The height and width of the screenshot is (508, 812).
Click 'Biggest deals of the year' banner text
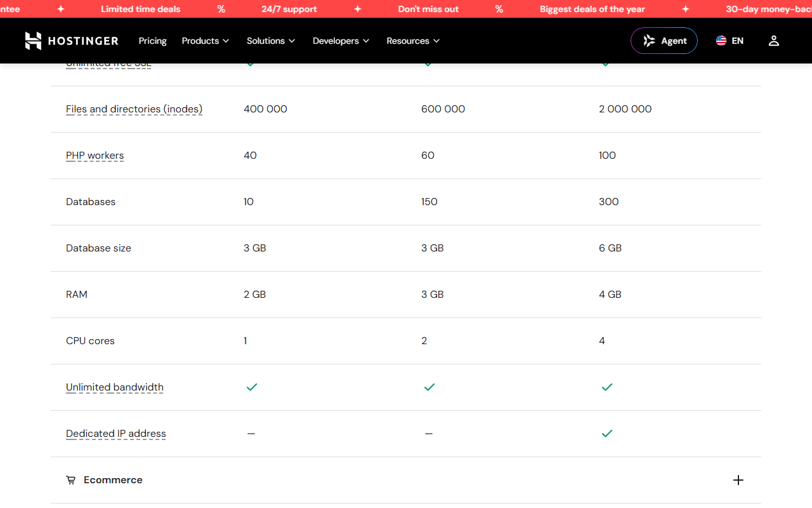coord(593,9)
